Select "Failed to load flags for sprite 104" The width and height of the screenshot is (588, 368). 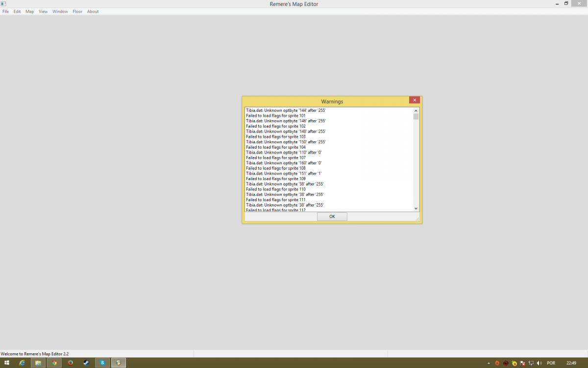pyautogui.click(x=275, y=147)
